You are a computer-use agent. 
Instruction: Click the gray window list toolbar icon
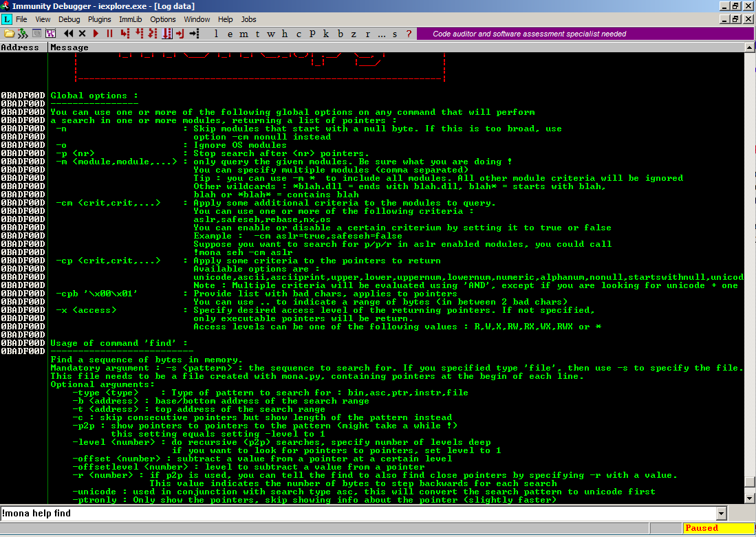click(36, 34)
